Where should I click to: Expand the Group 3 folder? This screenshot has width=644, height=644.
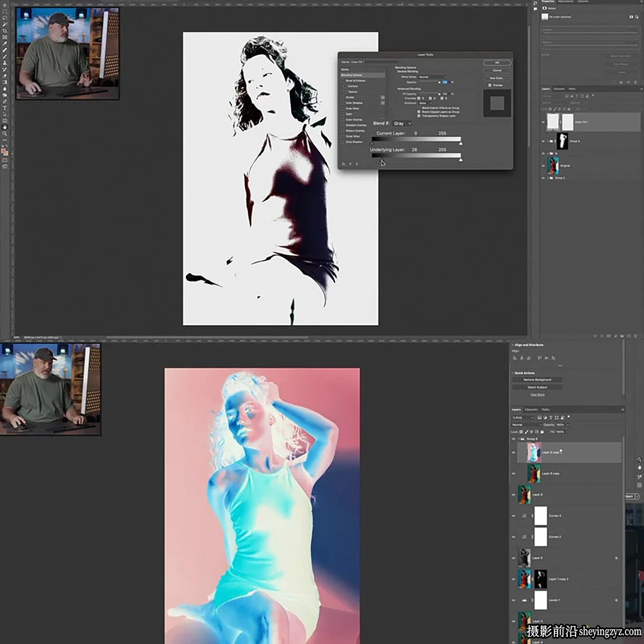pyautogui.click(x=548, y=141)
